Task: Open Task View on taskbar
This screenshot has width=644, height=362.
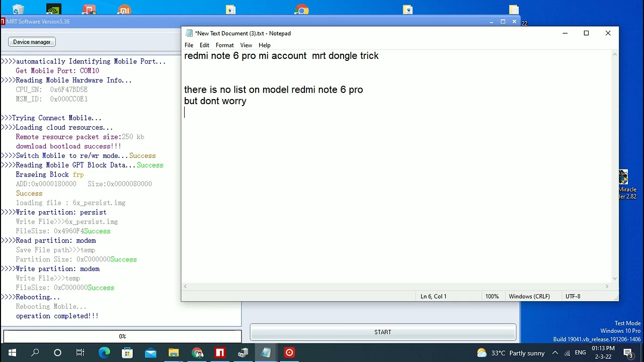Action: tap(80, 353)
